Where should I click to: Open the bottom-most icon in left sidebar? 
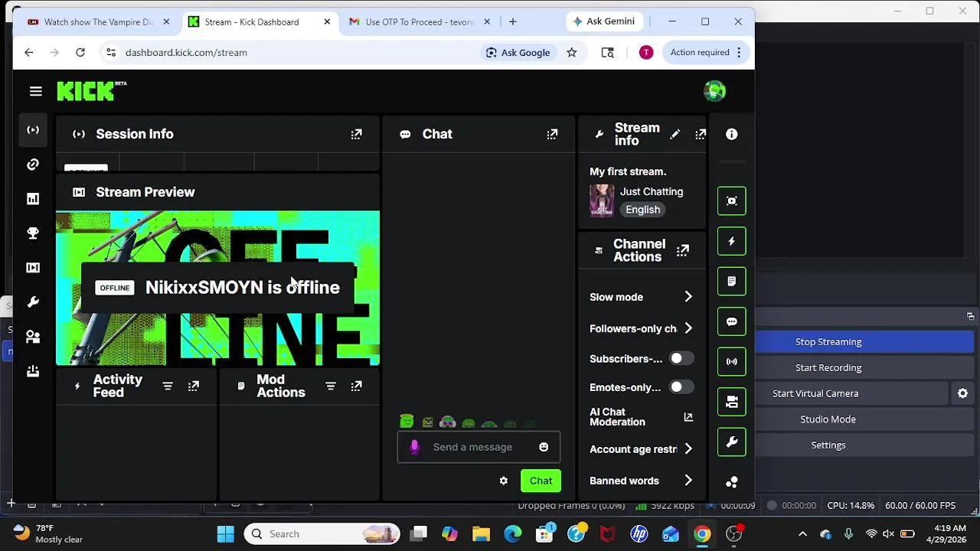(x=33, y=371)
